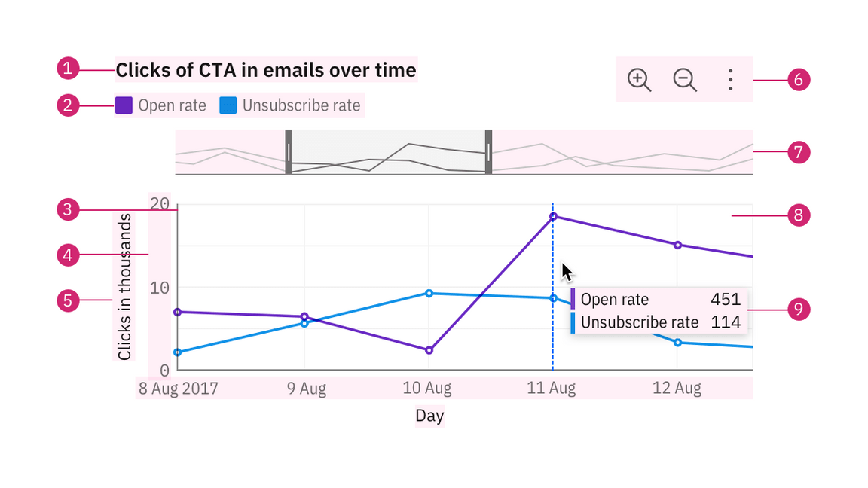Click the annotation marker number 7

[x=799, y=152]
